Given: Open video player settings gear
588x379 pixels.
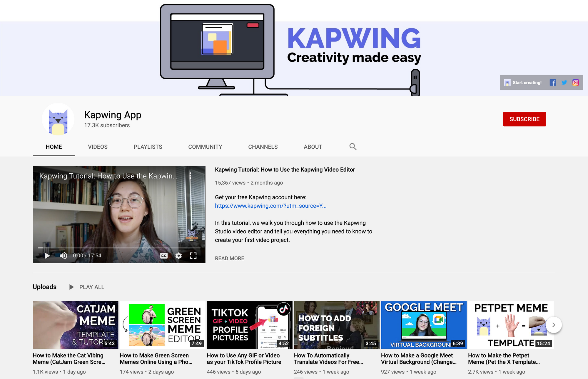Looking at the screenshot, I should click(178, 256).
